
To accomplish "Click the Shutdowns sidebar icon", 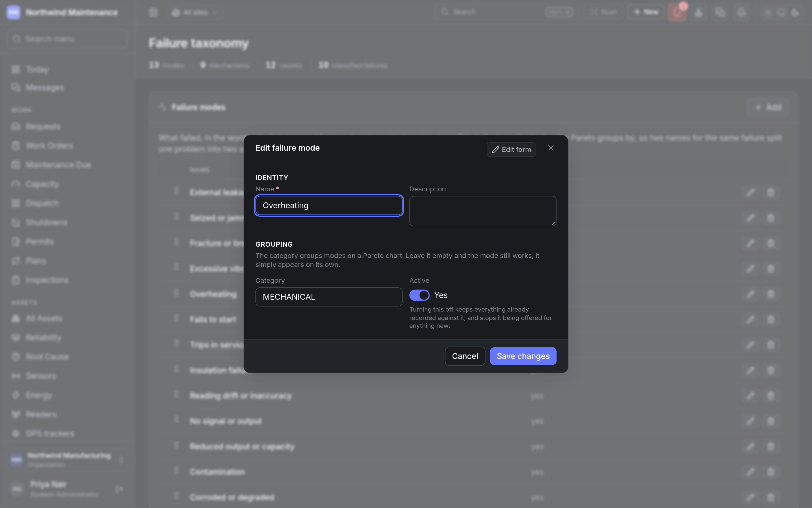I will tap(16, 222).
